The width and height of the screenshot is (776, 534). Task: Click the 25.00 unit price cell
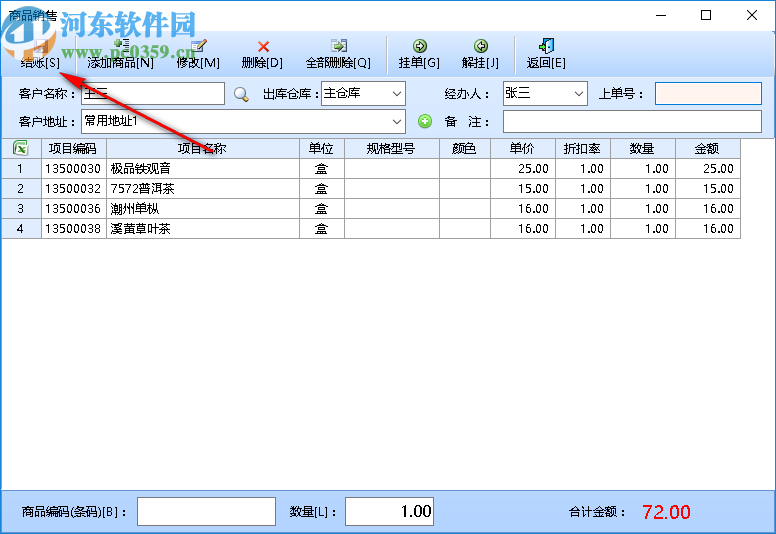click(523, 169)
